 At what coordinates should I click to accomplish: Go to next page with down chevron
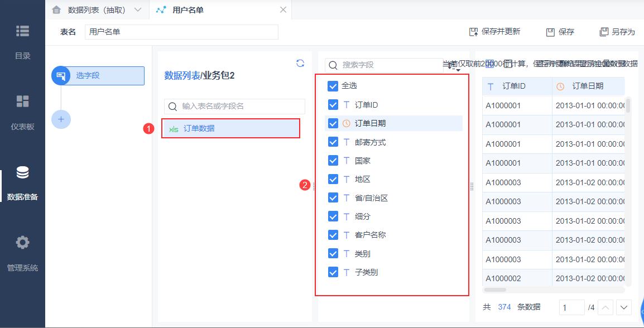623,307
